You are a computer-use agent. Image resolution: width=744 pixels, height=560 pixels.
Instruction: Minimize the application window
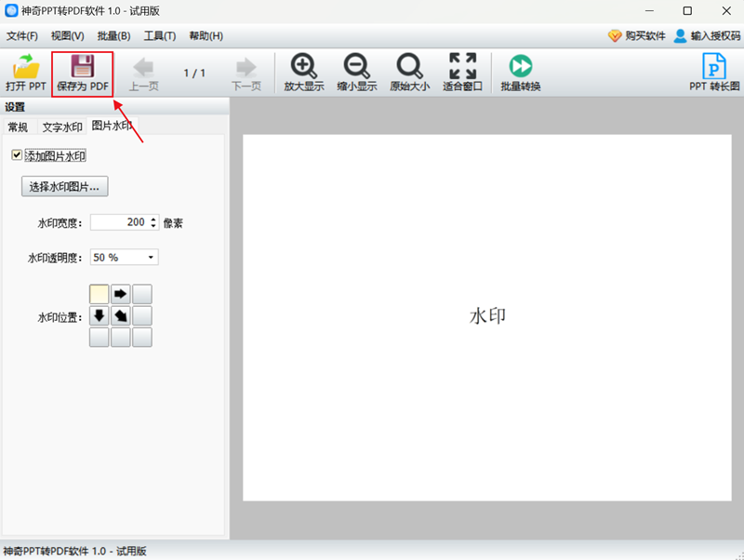click(x=649, y=10)
